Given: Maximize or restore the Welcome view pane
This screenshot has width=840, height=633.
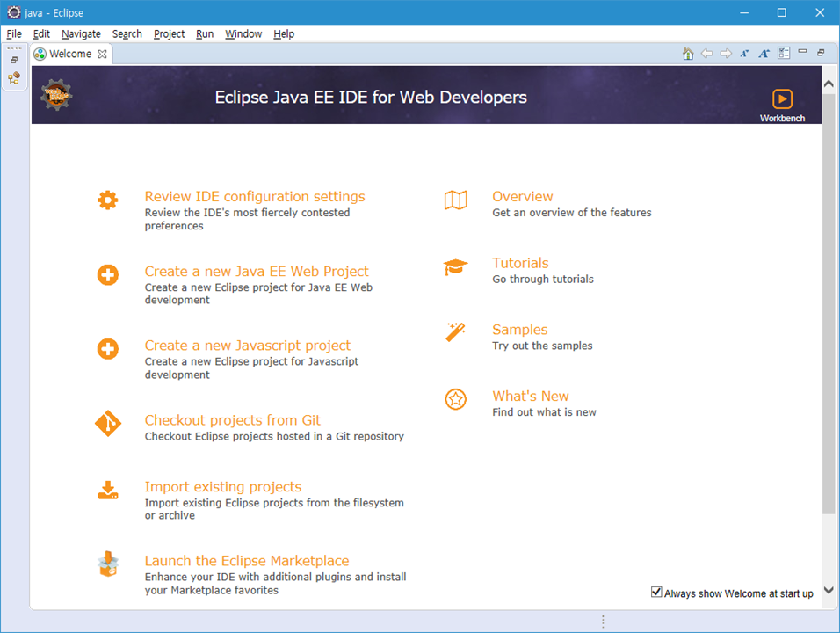Looking at the screenshot, I should coord(821,53).
